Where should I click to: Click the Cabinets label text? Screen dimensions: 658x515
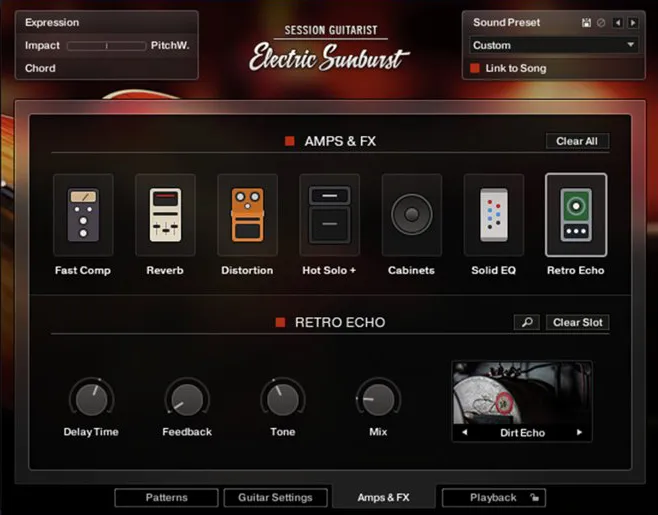click(411, 270)
